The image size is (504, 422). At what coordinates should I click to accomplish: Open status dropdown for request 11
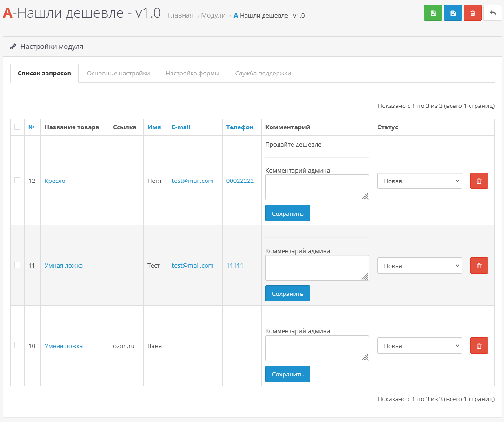pyautogui.click(x=419, y=266)
